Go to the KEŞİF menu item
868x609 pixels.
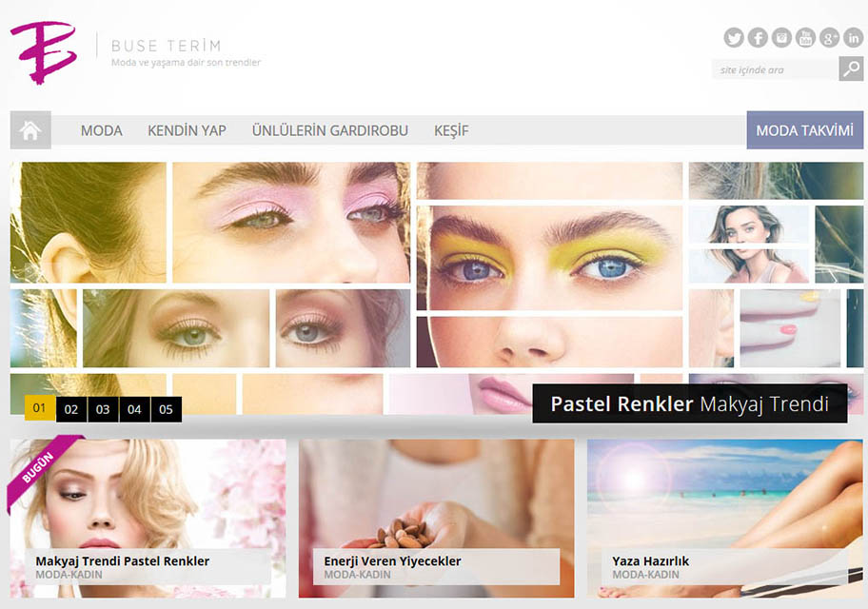pos(451,130)
